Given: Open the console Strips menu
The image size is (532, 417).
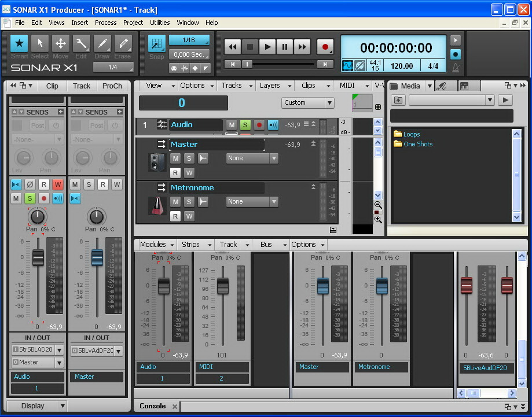Looking at the screenshot, I should point(196,245).
